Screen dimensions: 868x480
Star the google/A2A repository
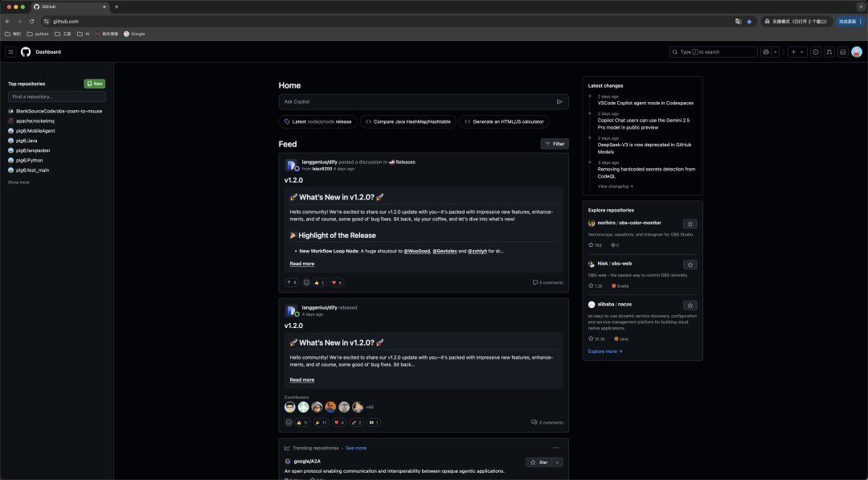coord(538,463)
